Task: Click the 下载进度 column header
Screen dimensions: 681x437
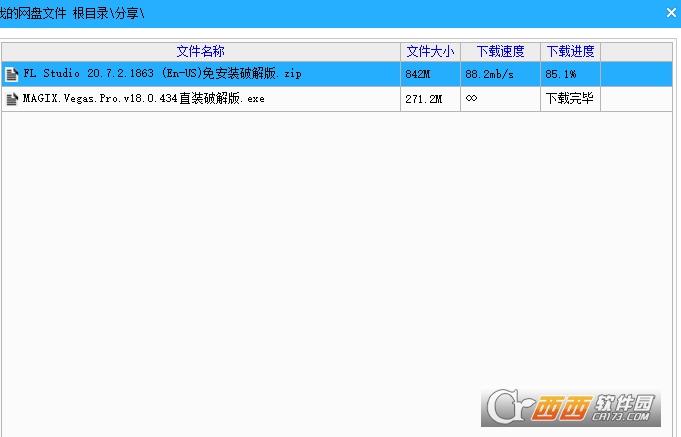Action: (x=570, y=52)
